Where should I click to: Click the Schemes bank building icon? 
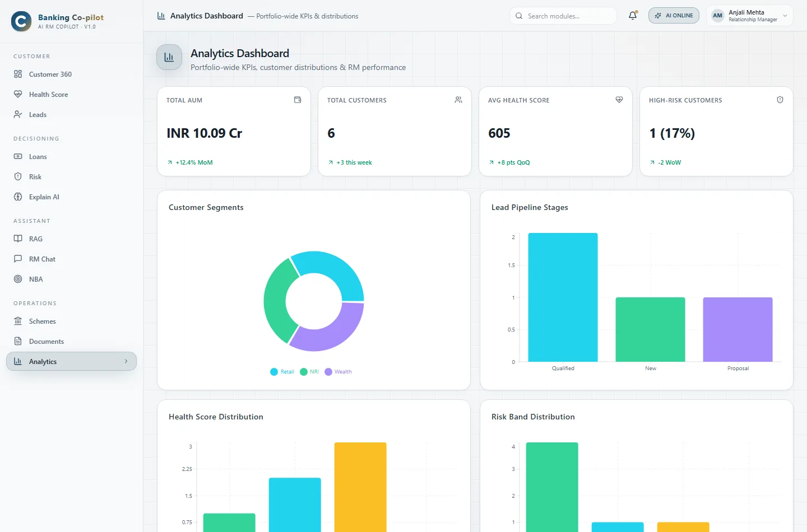pyautogui.click(x=18, y=321)
